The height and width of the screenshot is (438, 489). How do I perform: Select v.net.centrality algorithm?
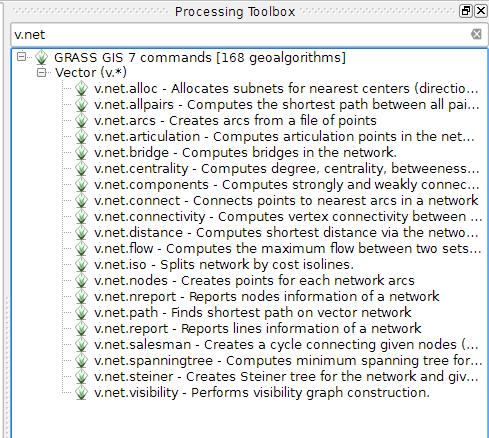click(287, 169)
